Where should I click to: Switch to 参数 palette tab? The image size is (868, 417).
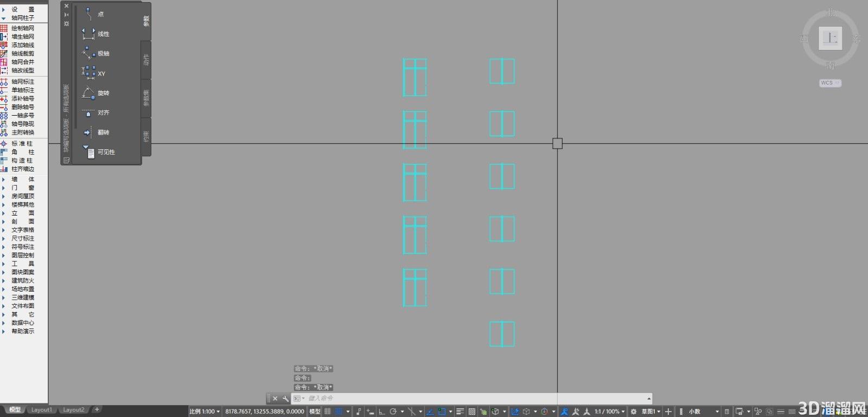pyautogui.click(x=146, y=21)
